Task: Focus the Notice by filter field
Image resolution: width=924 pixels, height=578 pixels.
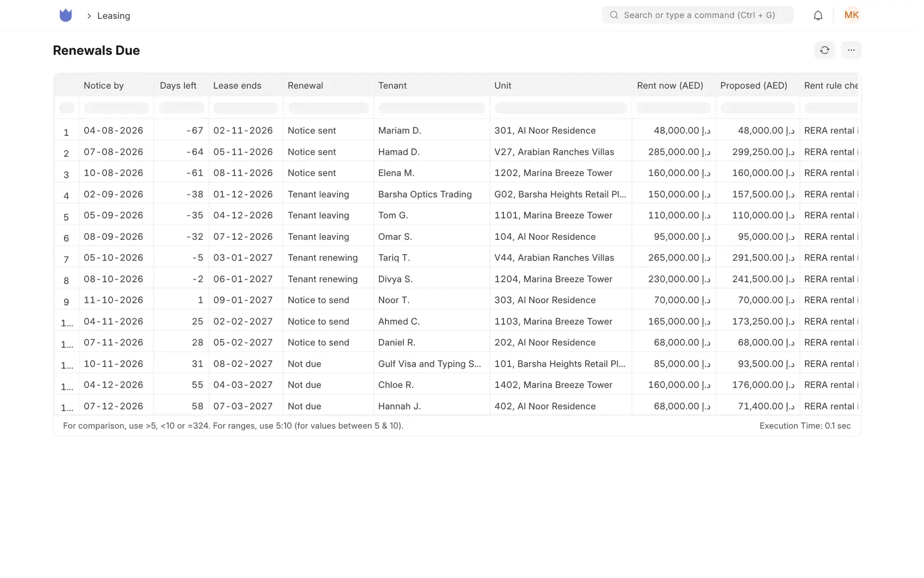Action: tap(116, 108)
